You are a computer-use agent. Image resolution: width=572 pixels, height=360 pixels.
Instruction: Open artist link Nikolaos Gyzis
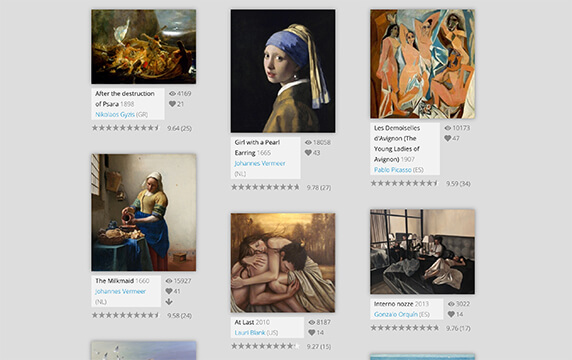tap(115, 115)
